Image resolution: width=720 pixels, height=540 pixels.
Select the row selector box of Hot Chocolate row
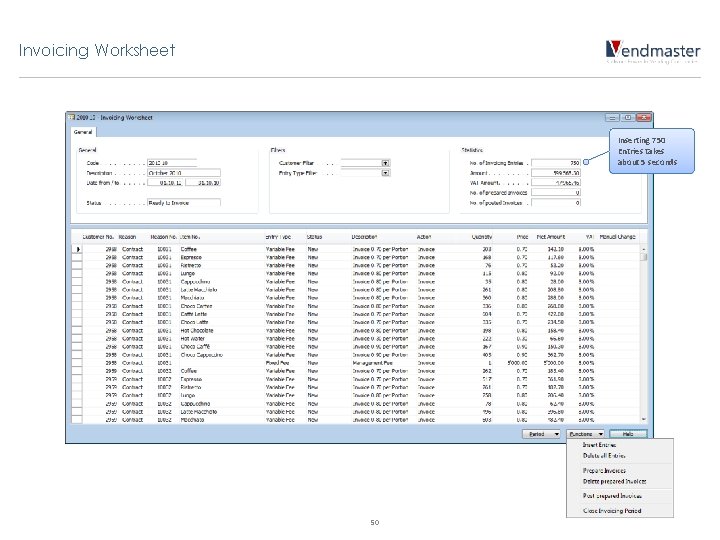77,330
